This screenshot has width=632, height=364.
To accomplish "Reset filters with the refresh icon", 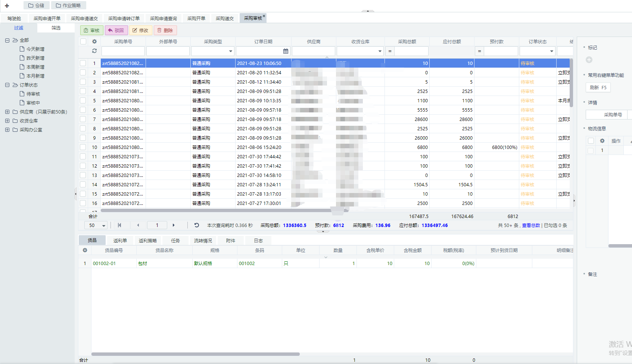I will point(94,51).
